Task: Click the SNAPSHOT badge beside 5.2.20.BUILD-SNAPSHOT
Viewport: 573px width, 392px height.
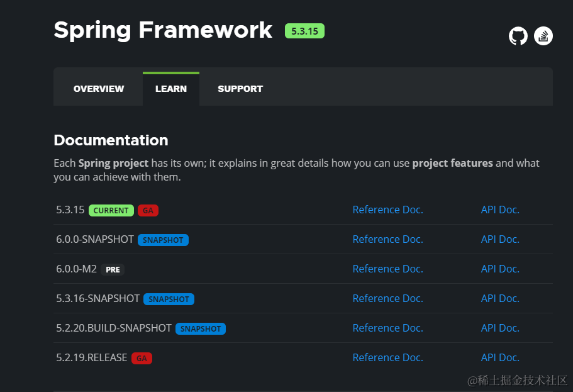Action: [x=201, y=328]
